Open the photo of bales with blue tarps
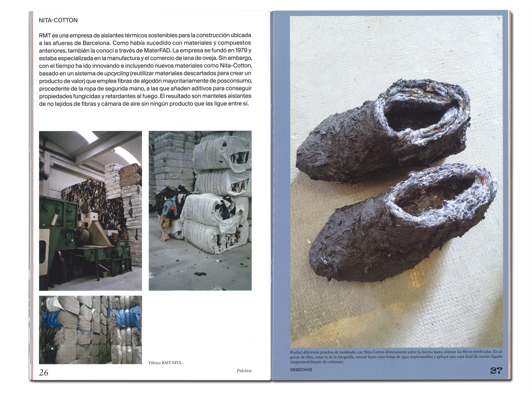Image resolution: width=532 pixels, height=403 pixels. [90, 330]
